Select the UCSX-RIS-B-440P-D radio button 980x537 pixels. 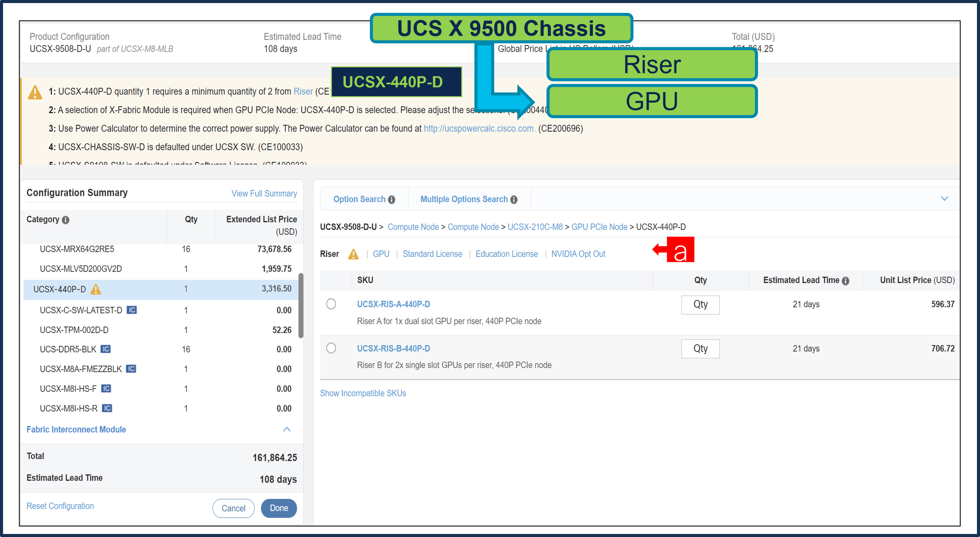331,348
